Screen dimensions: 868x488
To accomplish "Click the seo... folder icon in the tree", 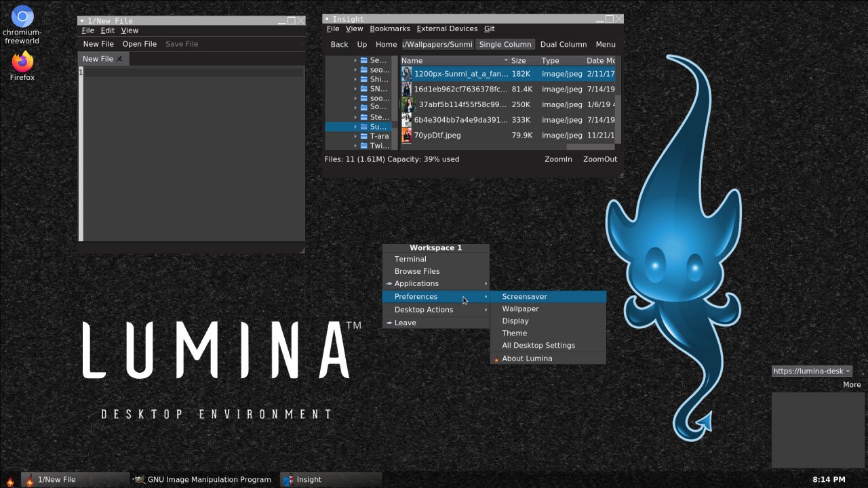I will pyautogui.click(x=364, y=70).
